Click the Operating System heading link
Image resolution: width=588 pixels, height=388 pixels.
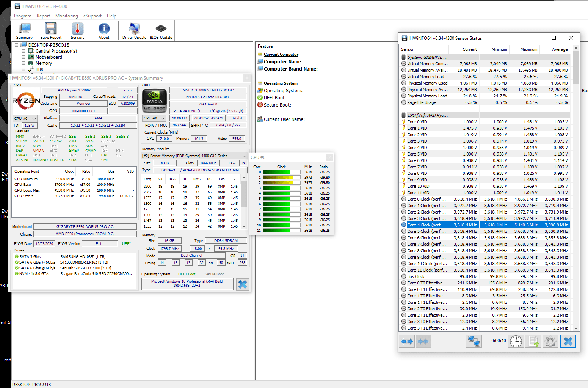coord(281,83)
